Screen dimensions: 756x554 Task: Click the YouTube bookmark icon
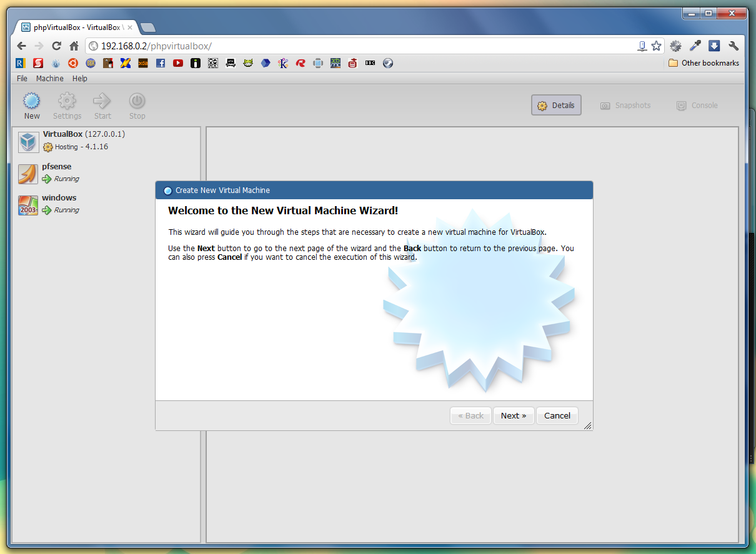tap(178, 63)
